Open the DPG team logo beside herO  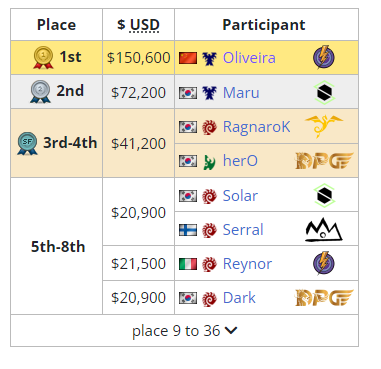pos(324,161)
